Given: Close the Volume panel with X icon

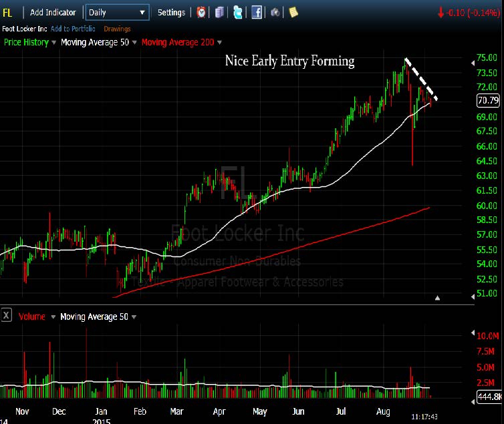Looking at the screenshot, I should pos(6,315).
